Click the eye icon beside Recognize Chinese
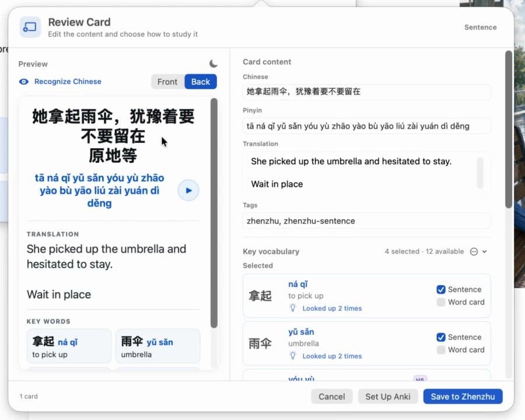Screen dimensions: 525x420 24,82
